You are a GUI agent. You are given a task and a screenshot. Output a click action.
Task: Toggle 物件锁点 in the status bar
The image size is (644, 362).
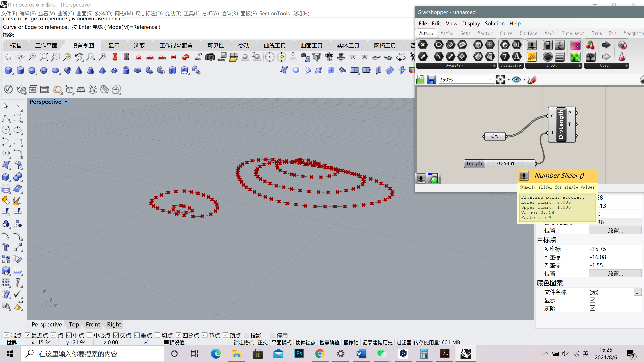306,343
